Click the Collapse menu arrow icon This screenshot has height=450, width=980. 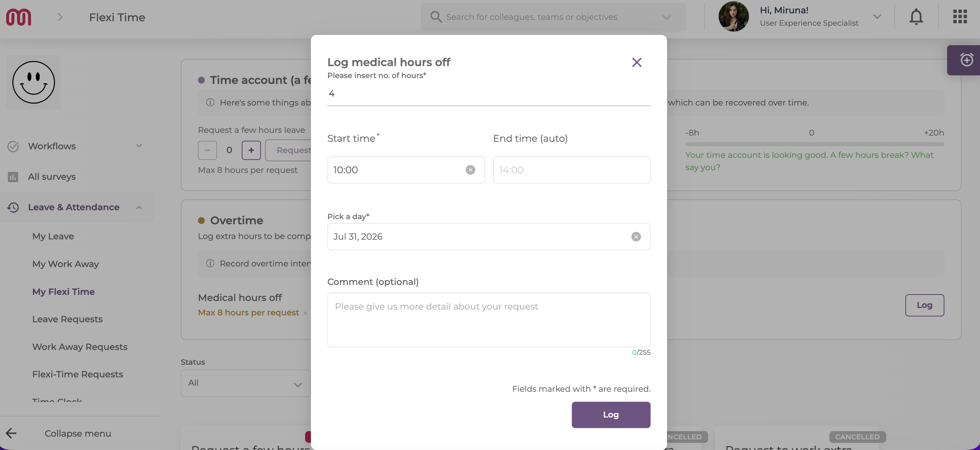[x=11, y=433]
